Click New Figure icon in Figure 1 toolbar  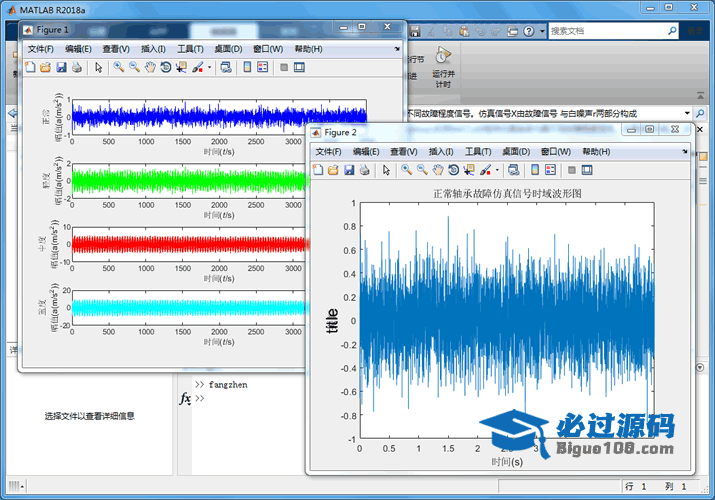[30, 67]
